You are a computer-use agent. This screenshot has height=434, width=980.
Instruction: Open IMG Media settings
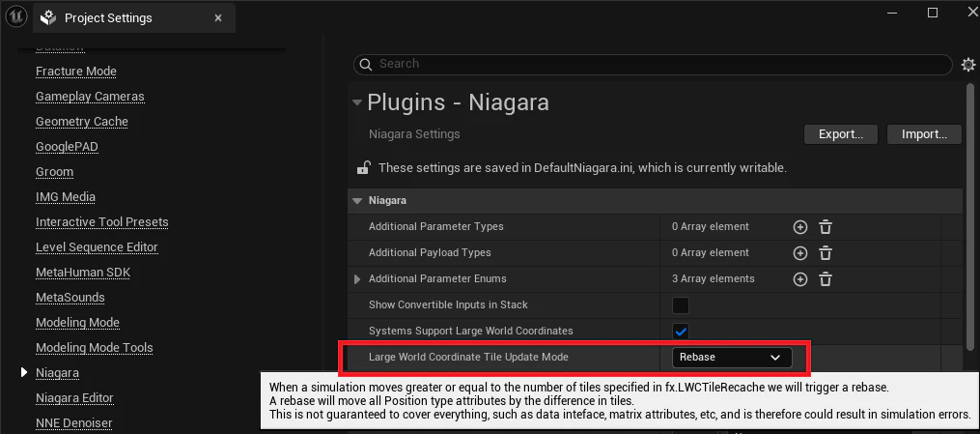pos(66,197)
